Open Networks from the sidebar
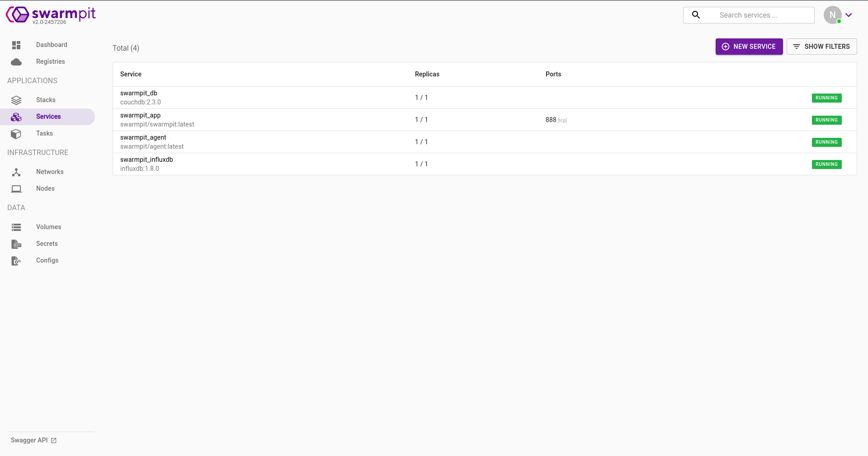The height and width of the screenshot is (456, 868). tap(47, 172)
